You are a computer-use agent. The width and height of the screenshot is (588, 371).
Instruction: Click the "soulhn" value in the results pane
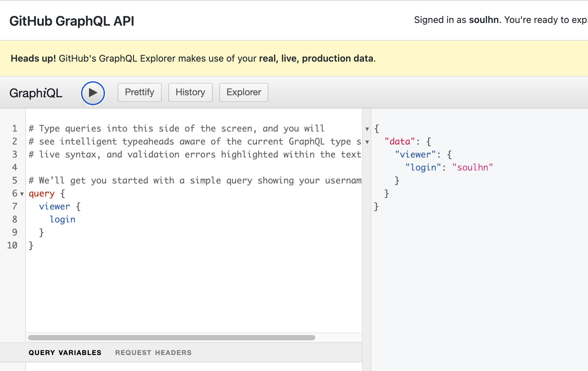(472, 168)
